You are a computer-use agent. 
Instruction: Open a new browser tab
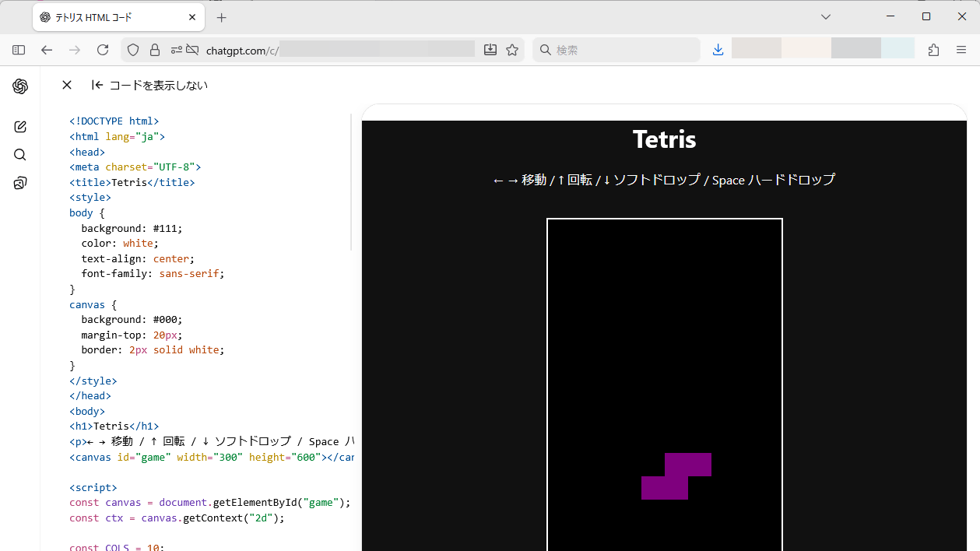222,17
